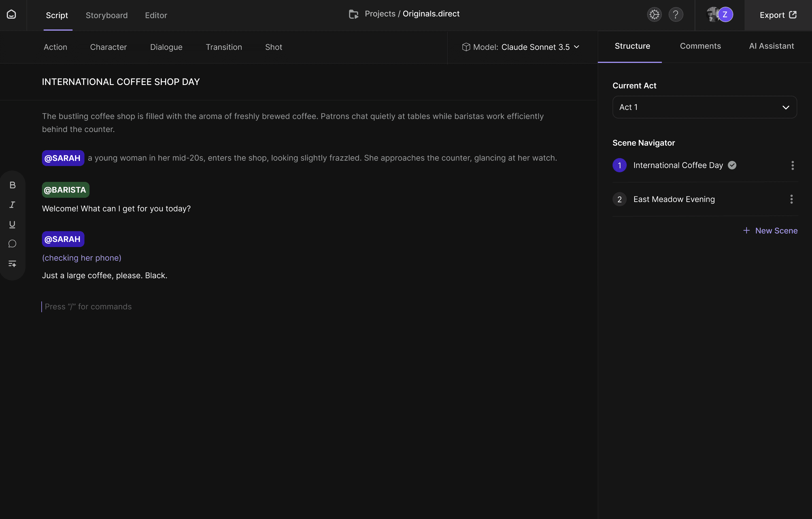Toggle the light/dark theme sun icon
Image resolution: width=812 pixels, height=519 pixels.
point(654,15)
